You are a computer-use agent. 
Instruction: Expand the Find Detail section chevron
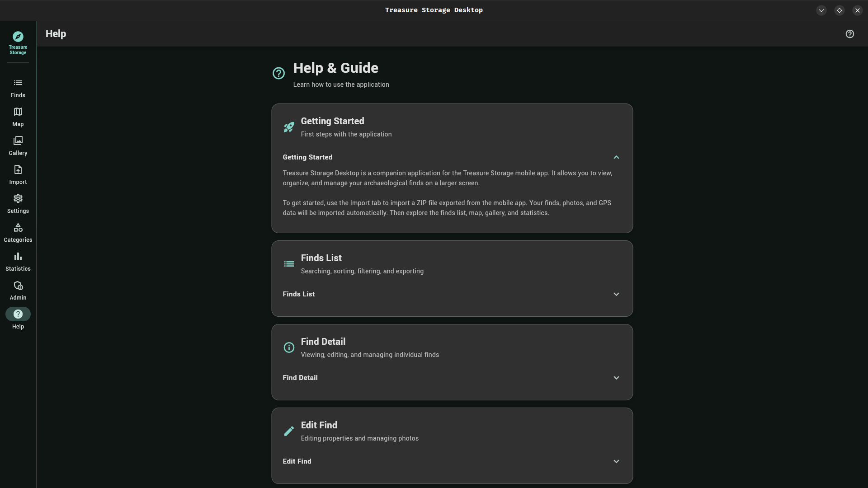point(616,378)
